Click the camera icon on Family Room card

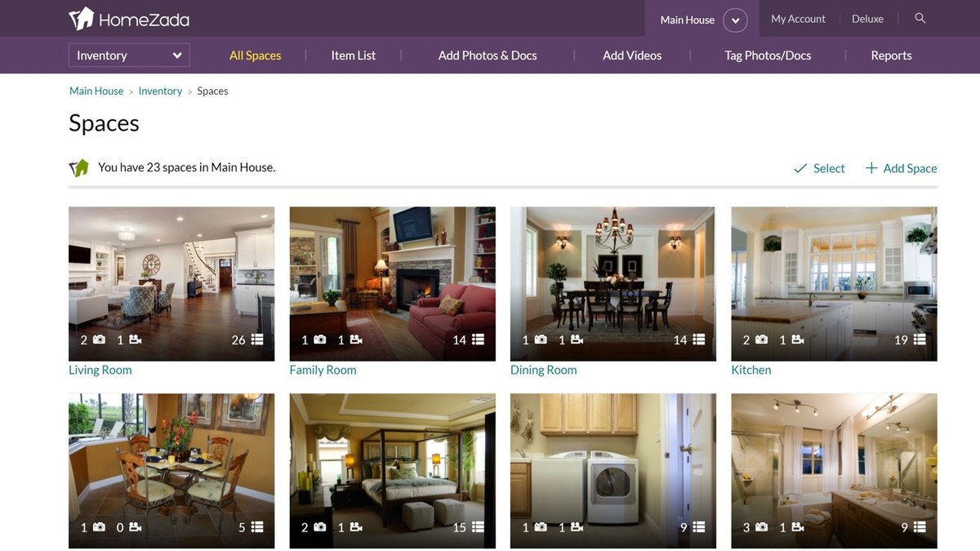pos(320,340)
